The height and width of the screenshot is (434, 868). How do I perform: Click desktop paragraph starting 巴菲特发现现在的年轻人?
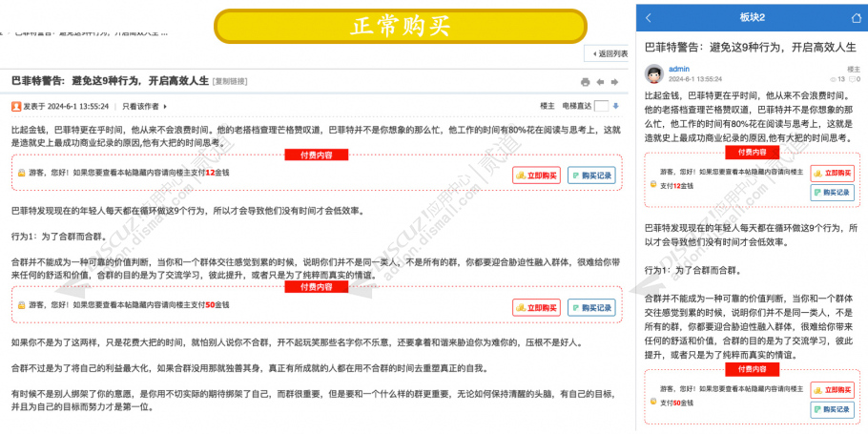tap(188, 211)
